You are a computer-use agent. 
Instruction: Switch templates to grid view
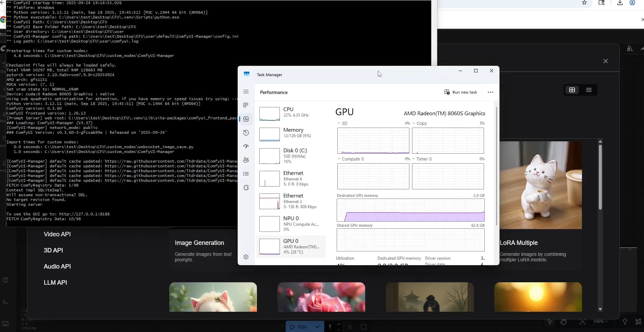click(x=572, y=90)
